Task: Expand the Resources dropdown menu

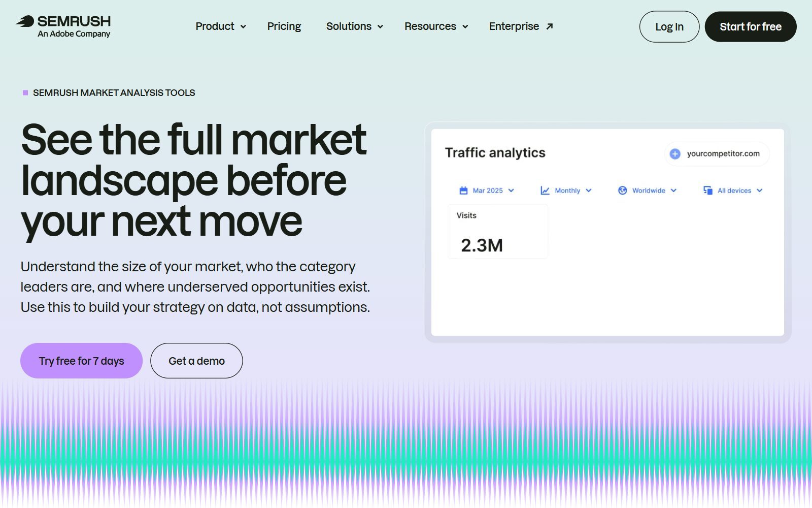Action: click(x=436, y=26)
